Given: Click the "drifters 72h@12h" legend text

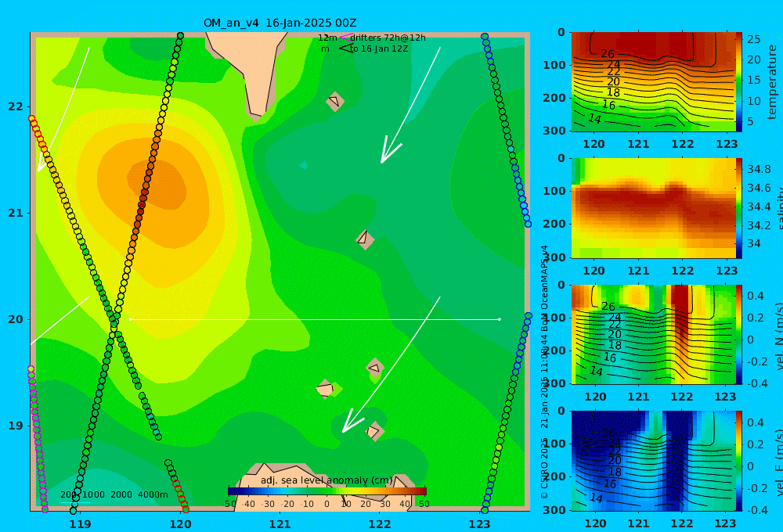Looking at the screenshot, I should tap(388, 38).
